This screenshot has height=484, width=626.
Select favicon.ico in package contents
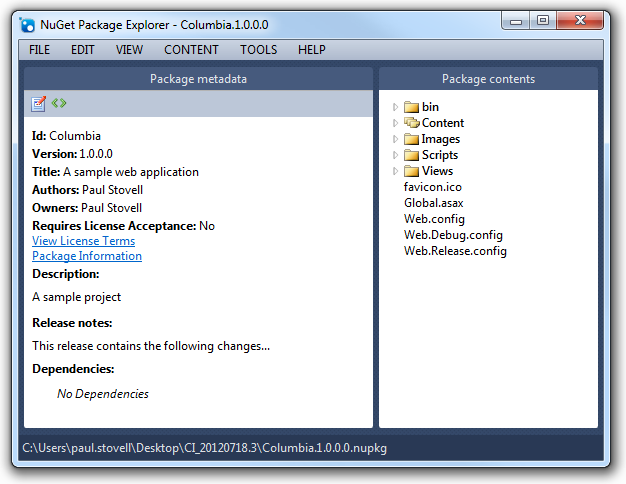point(433,187)
